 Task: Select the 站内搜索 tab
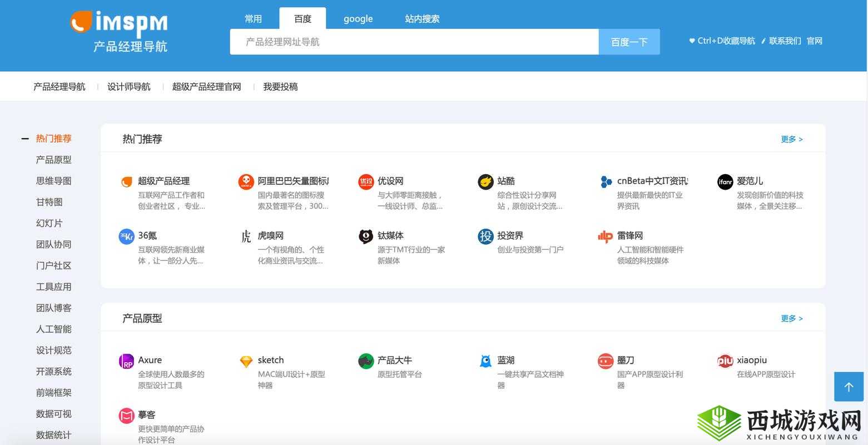(422, 18)
